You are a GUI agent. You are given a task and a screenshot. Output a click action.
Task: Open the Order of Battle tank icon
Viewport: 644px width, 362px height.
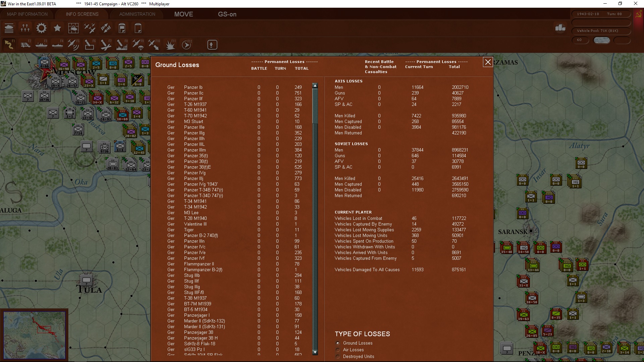pyautogui.click(x=9, y=28)
